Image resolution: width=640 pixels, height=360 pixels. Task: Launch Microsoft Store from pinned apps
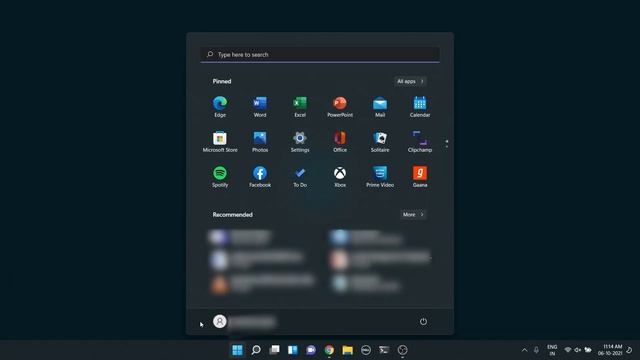point(220,142)
